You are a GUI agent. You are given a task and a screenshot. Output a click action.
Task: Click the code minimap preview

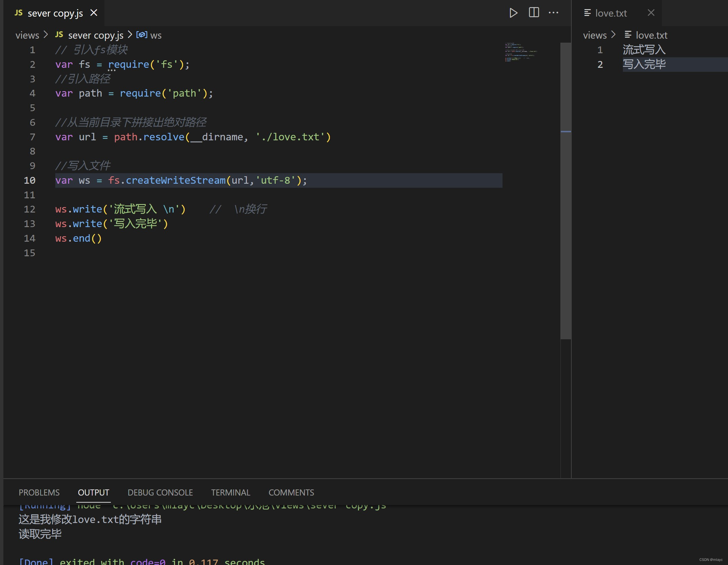tap(520, 52)
